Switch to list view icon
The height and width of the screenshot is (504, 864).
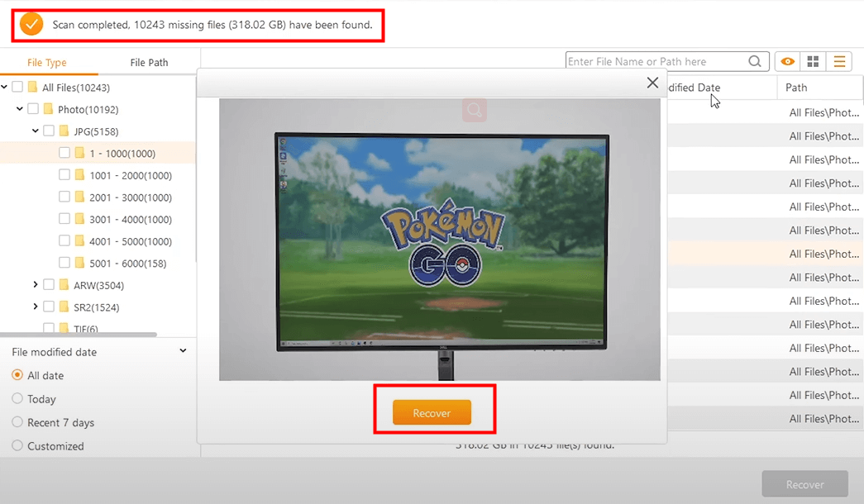click(838, 60)
